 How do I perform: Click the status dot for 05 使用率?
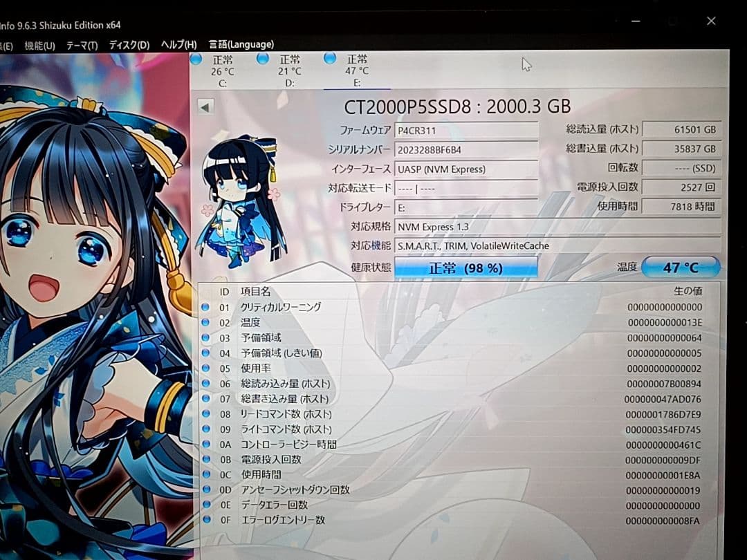(205, 368)
